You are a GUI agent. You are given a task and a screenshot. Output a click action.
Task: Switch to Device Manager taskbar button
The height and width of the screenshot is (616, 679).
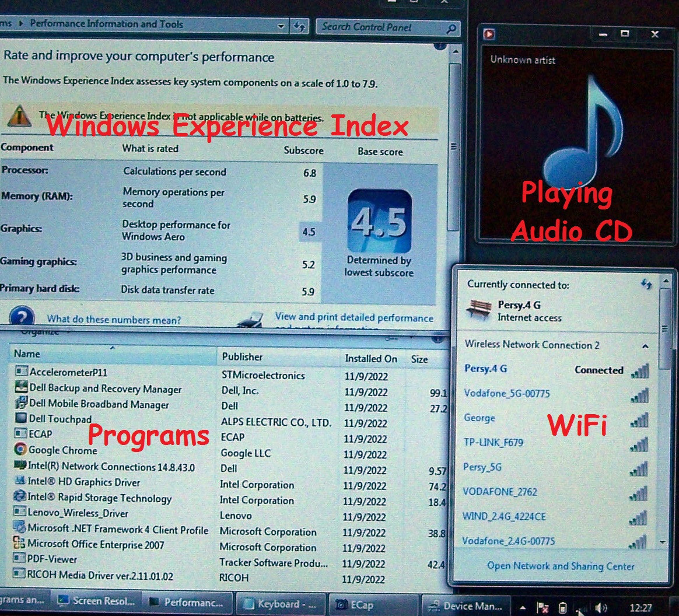tap(466, 605)
